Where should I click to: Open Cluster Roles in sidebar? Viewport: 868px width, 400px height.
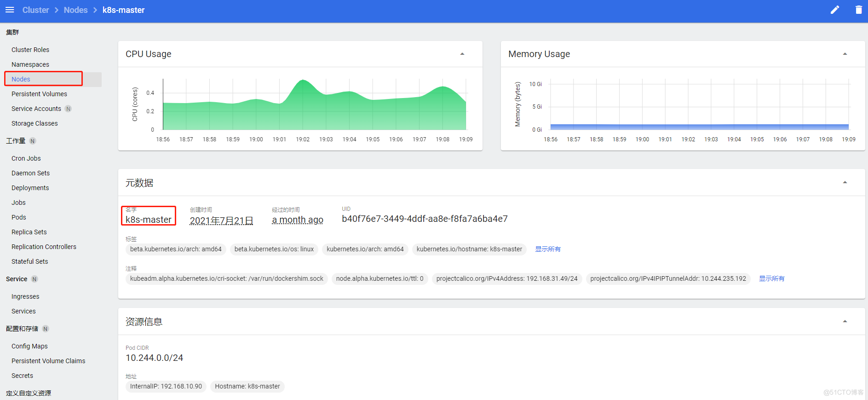tap(30, 50)
